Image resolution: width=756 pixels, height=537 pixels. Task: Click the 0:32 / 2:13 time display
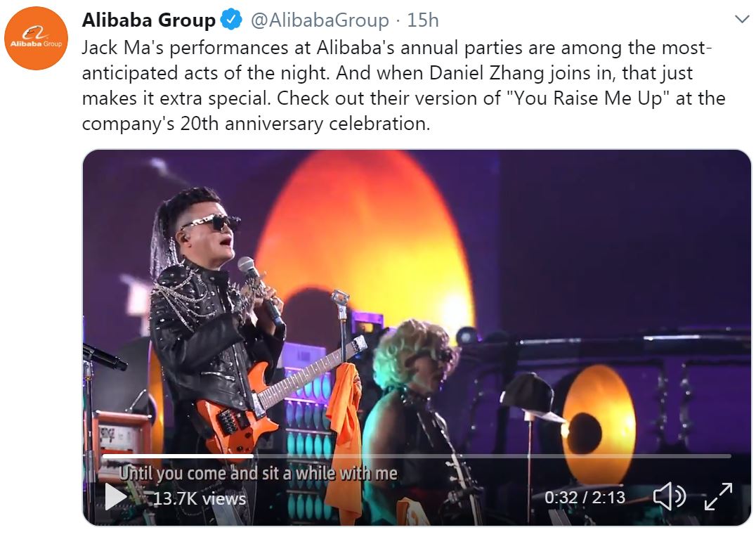(585, 498)
